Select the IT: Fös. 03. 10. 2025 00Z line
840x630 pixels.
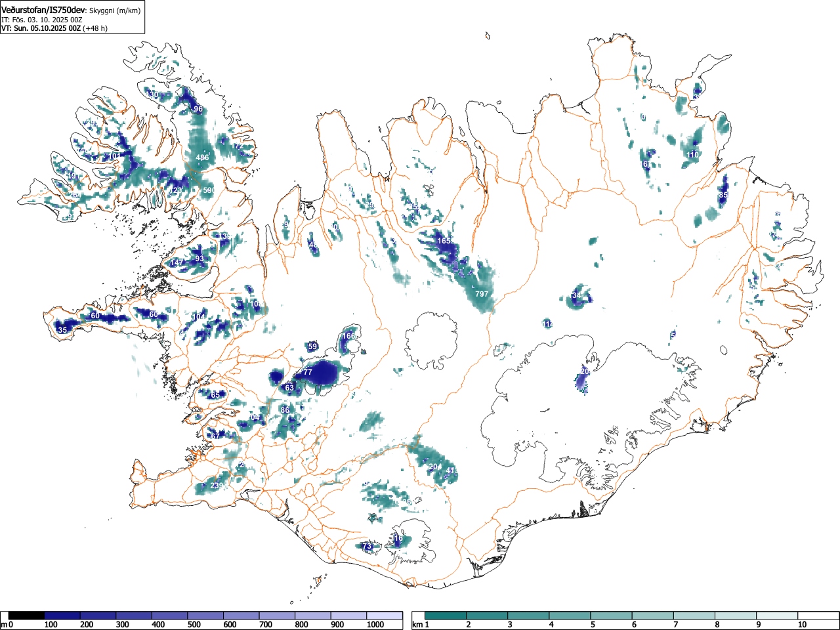coord(41,20)
